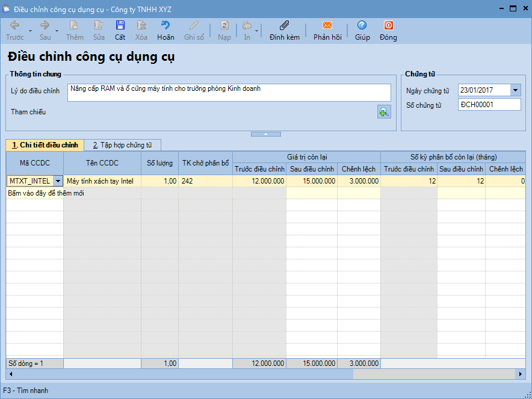Open the Ngày chứng từ date dropdown
Image resolution: width=532 pixels, height=399 pixels.
pyautogui.click(x=515, y=90)
